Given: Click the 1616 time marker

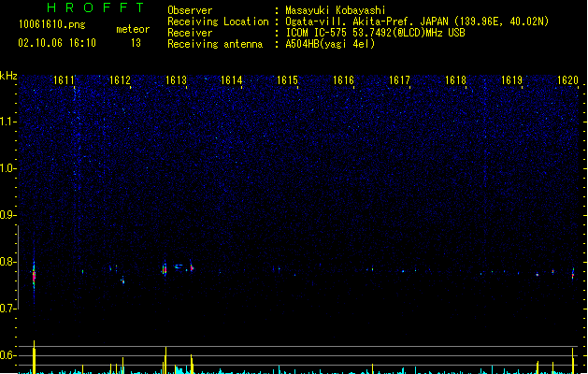Looking at the screenshot, I should click(x=343, y=80).
